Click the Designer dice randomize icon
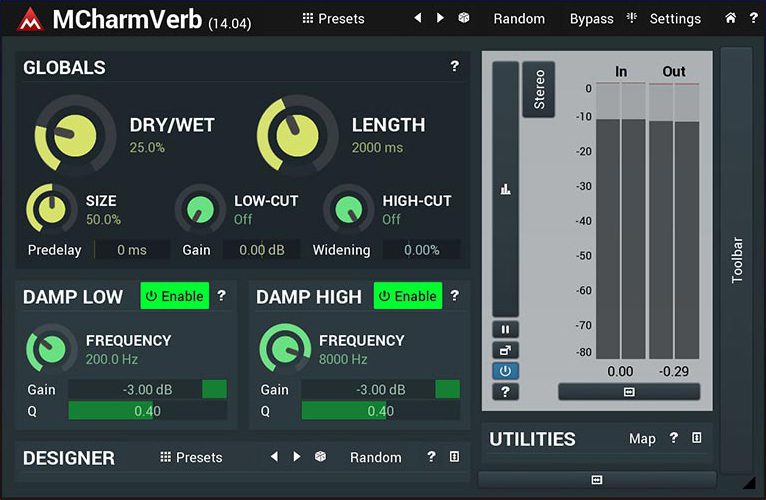Viewport: 766px width, 500px height. click(320, 457)
